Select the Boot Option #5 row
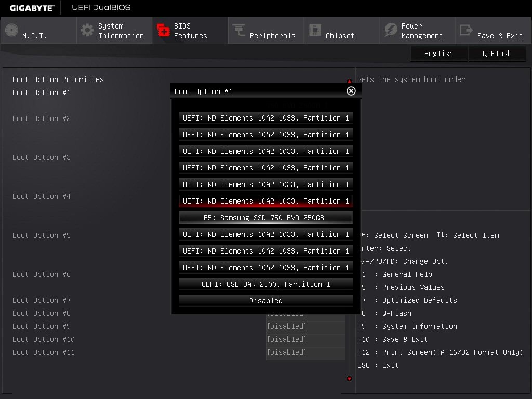The height and width of the screenshot is (399, 532). tap(42, 236)
